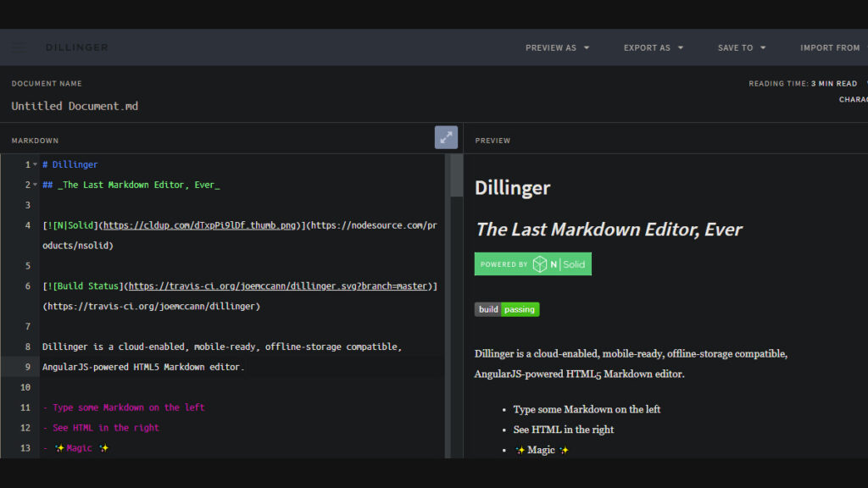Click 'See HTML in the right' preview bullet
Image resolution: width=868 pixels, height=488 pixels.
click(x=564, y=430)
